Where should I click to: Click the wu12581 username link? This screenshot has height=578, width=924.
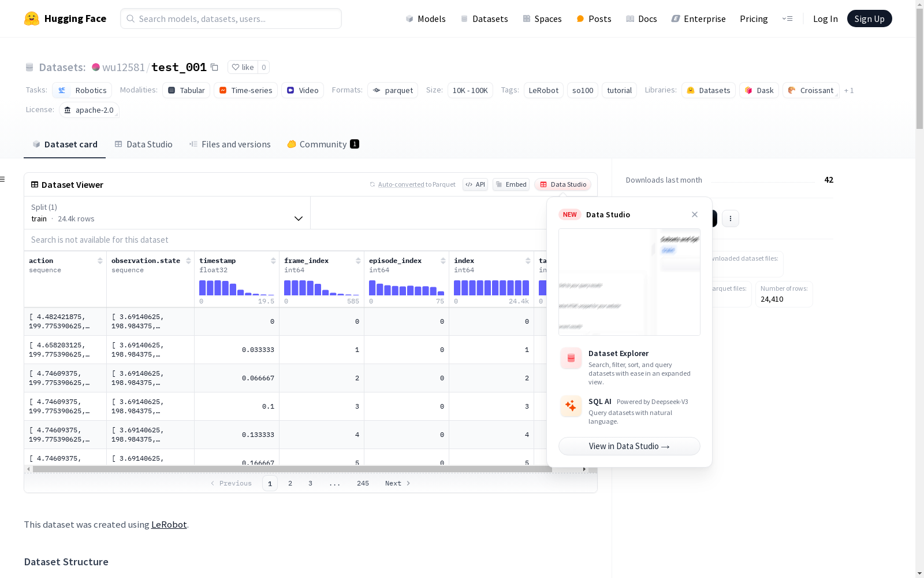(x=124, y=67)
